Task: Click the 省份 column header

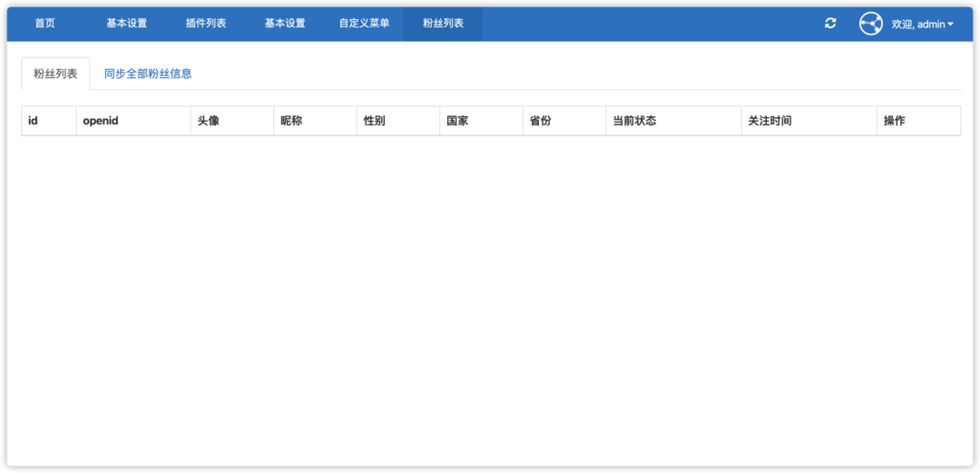Action: coord(564,121)
